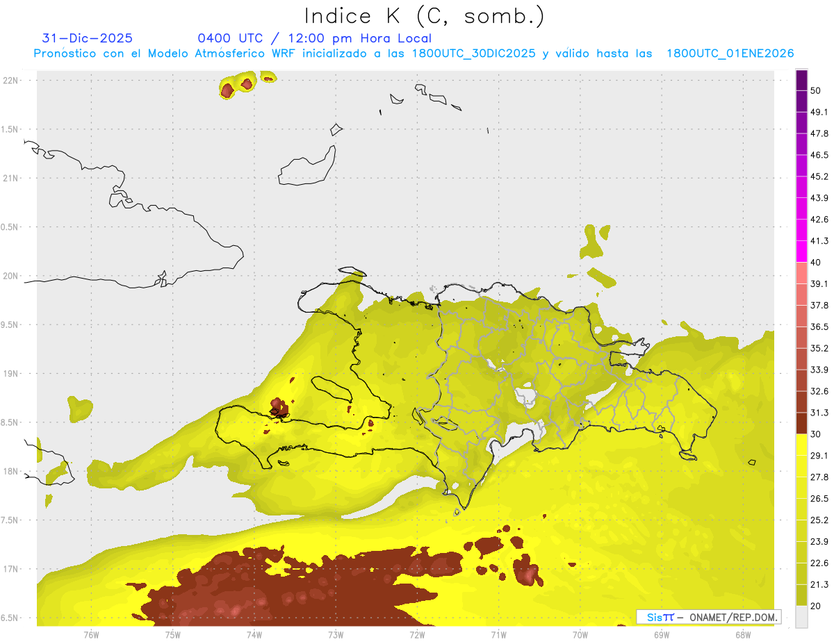Screen dimensions: 834x644
Task: Click the colorbar label "29.1"
Action: [819, 456]
